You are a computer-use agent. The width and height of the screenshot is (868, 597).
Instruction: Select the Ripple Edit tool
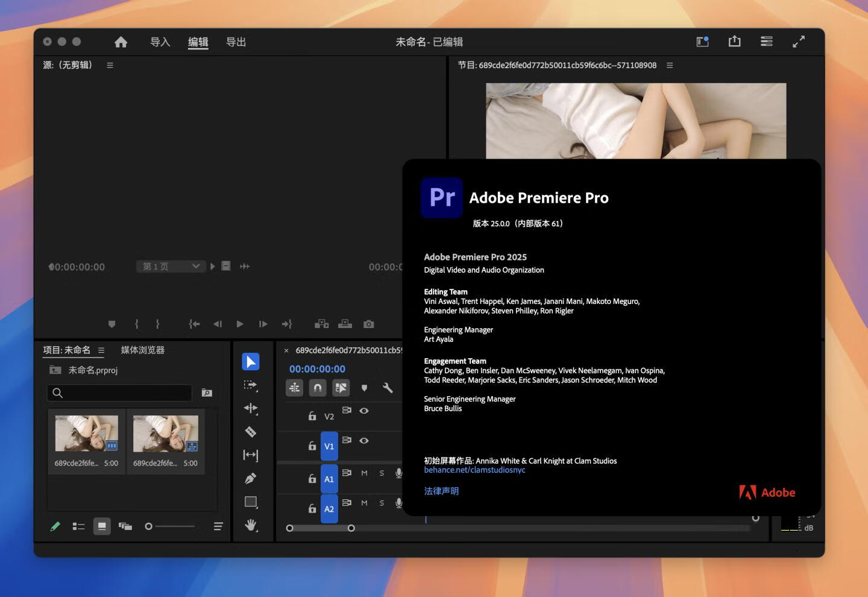pos(251,408)
